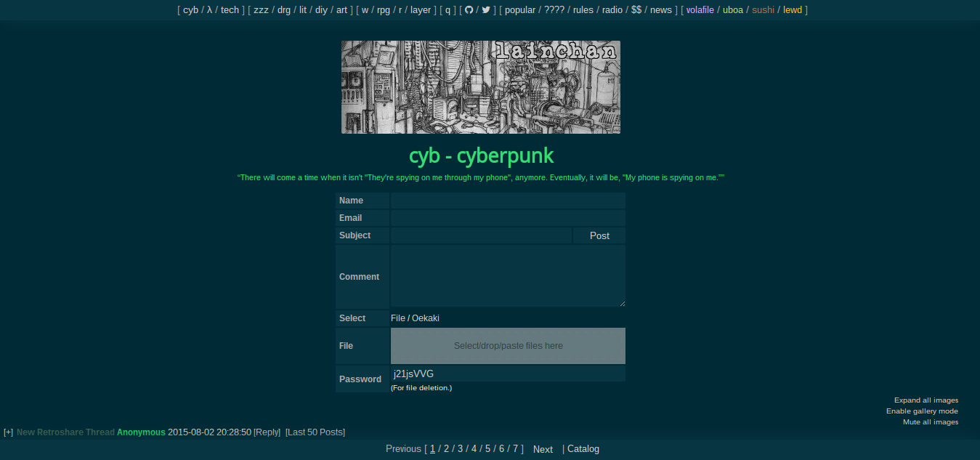Go to the Previous page

coord(403,449)
